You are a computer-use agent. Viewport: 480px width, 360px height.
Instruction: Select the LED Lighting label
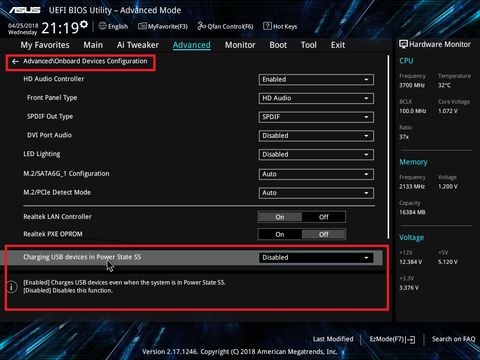[42, 154]
